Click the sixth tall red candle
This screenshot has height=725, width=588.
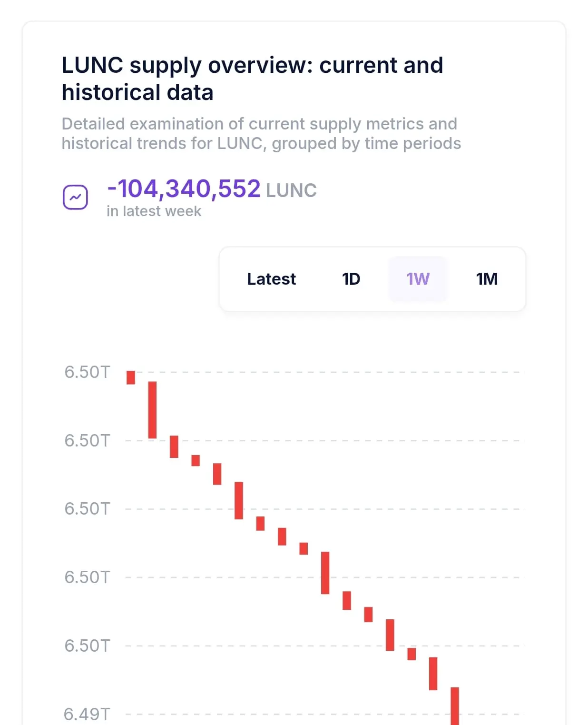pyautogui.click(x=239, y=500)
